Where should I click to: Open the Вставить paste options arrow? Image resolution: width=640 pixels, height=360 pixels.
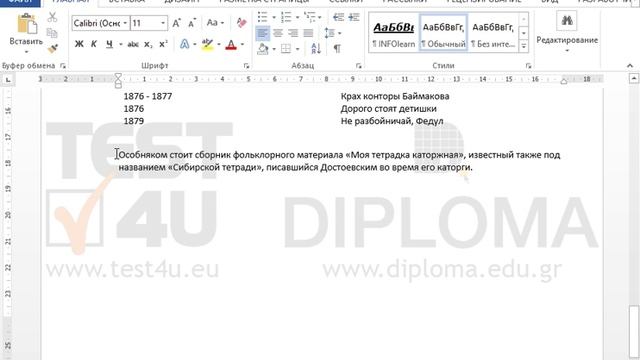(26, 52)
